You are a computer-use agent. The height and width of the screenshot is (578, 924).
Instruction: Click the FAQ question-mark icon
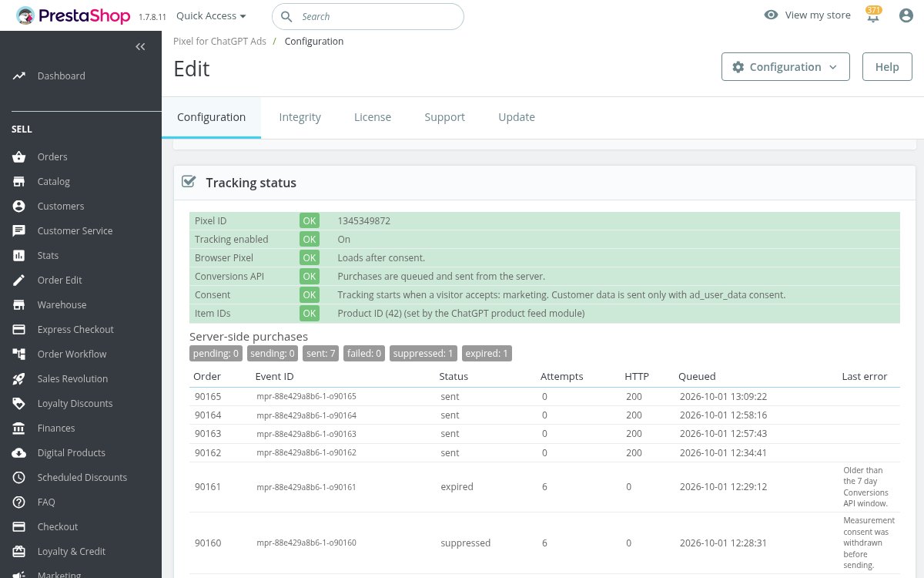pos(19,502)
